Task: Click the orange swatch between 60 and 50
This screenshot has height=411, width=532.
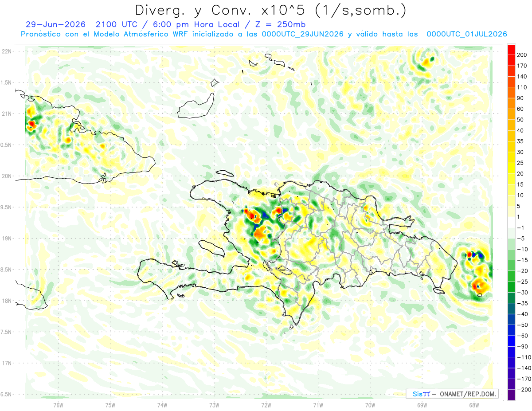Action: 512,114
